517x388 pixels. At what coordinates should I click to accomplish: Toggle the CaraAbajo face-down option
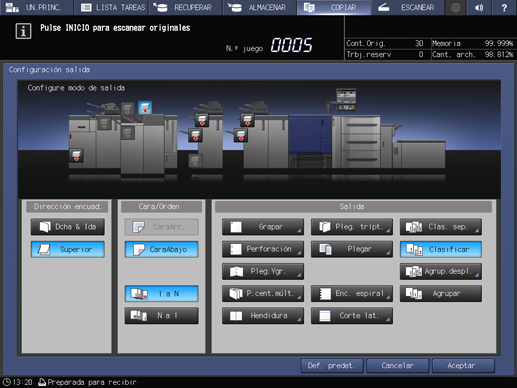(x=162, y=249)
